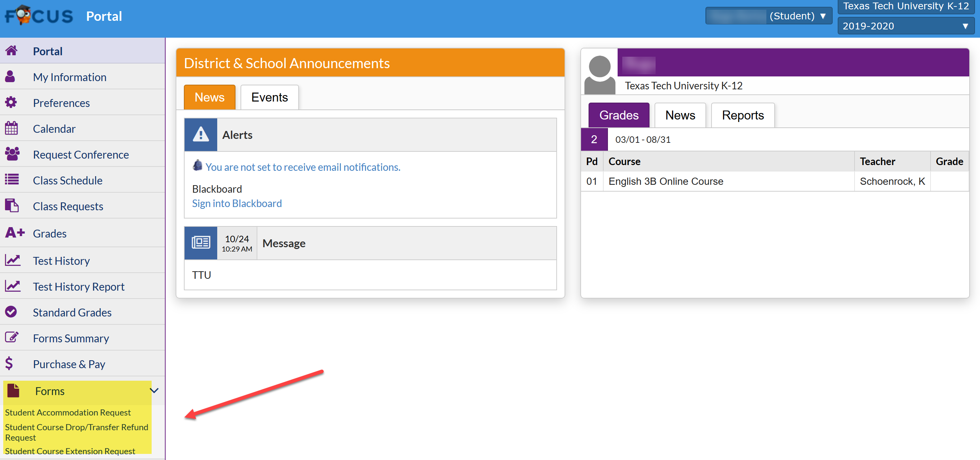This screenshot has height=460, width=980.
Task: Click the District & School Announcements header
Action: point(370,63)
